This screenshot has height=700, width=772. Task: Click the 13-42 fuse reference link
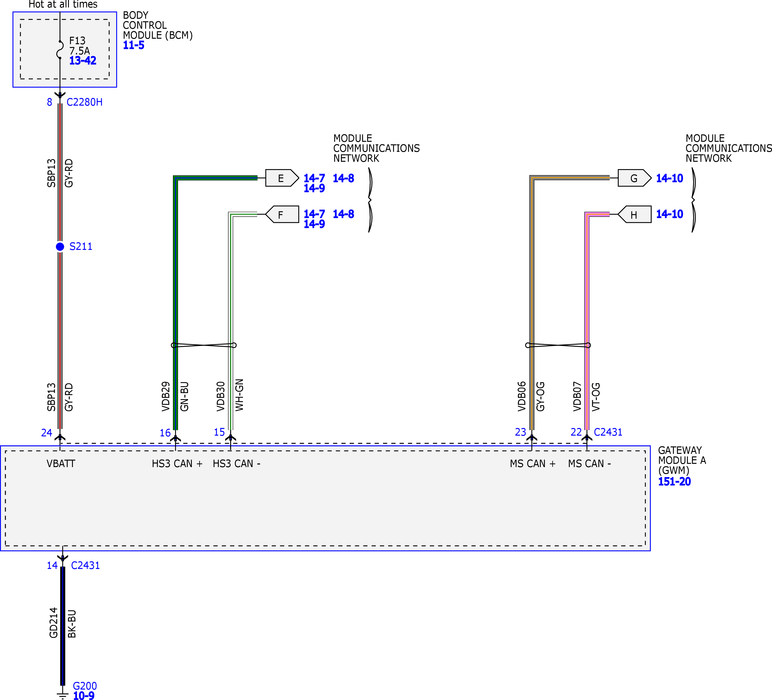tap(83, 60)
